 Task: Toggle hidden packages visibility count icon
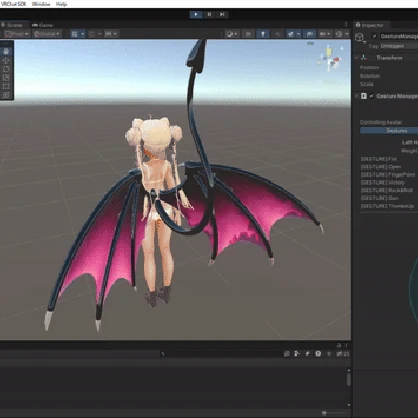[343, 354]
